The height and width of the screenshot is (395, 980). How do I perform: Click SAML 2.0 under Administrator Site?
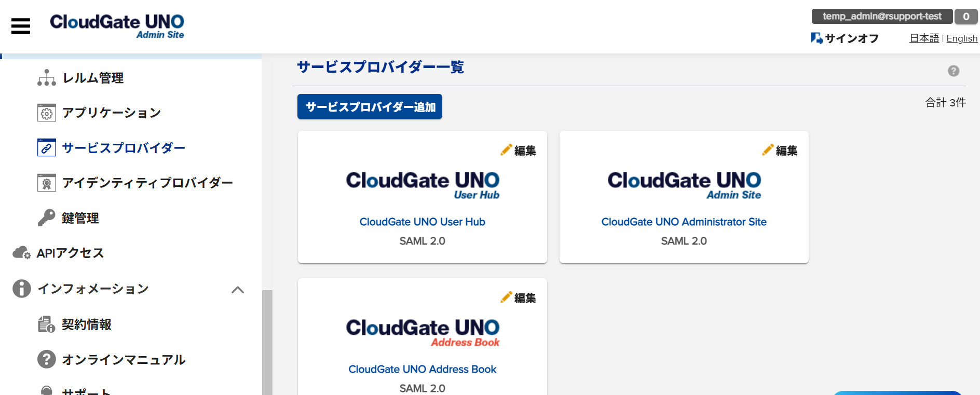point(684,241)
